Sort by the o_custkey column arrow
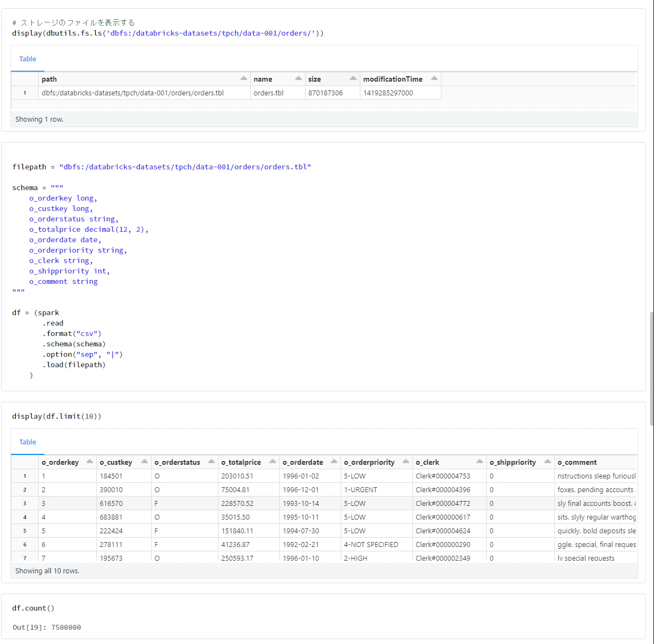This screenshot has width=654, height=644. [x=144, y=461]
